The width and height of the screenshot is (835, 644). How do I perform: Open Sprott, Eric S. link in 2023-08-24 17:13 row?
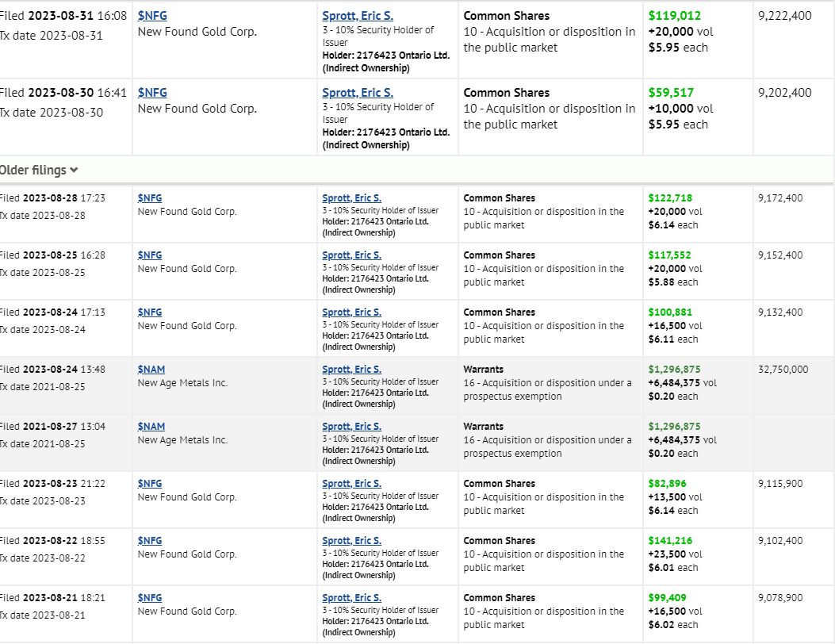coord(352,312)
